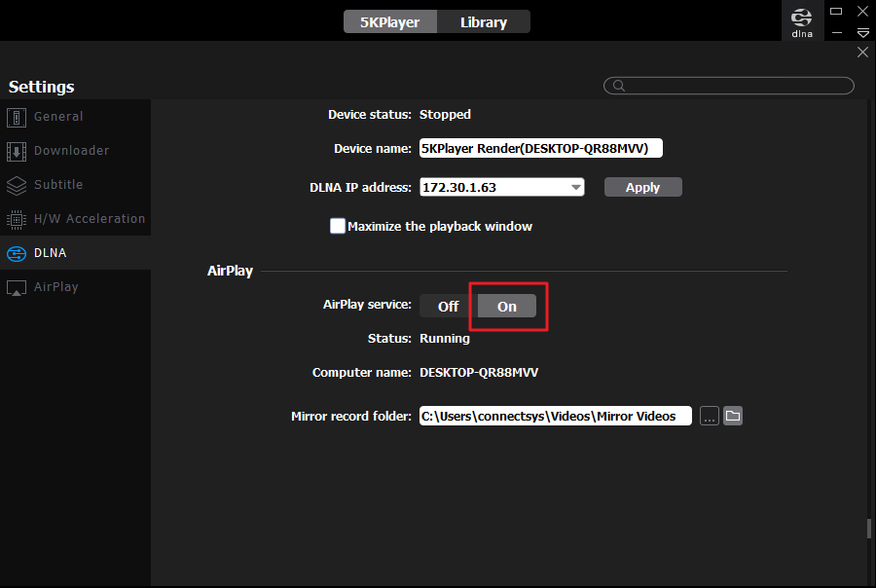
Task: Apply the DLNA IP address
Action: [x=642, y=186]
